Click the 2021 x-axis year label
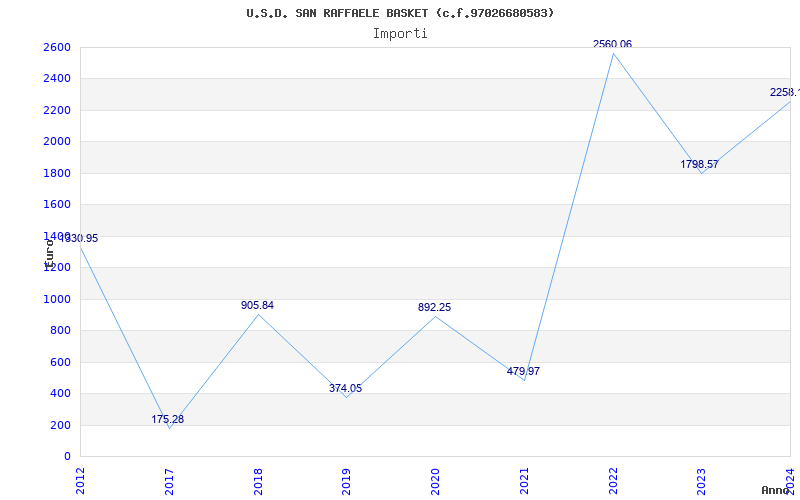The height and width of the screenshot is (500, 800). pos(524,481)
